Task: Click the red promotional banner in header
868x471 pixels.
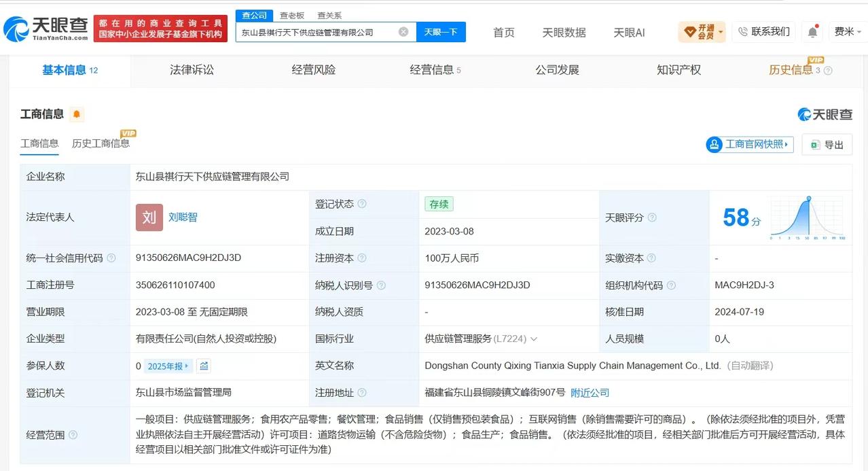Action: (160, 29)
